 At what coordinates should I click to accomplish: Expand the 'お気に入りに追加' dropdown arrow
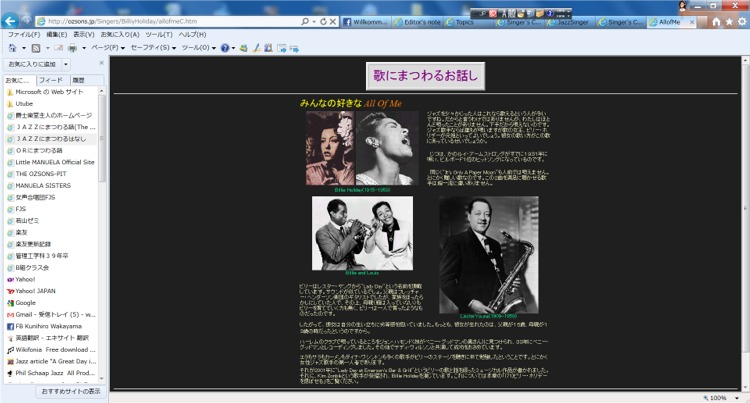pos(66,64)
